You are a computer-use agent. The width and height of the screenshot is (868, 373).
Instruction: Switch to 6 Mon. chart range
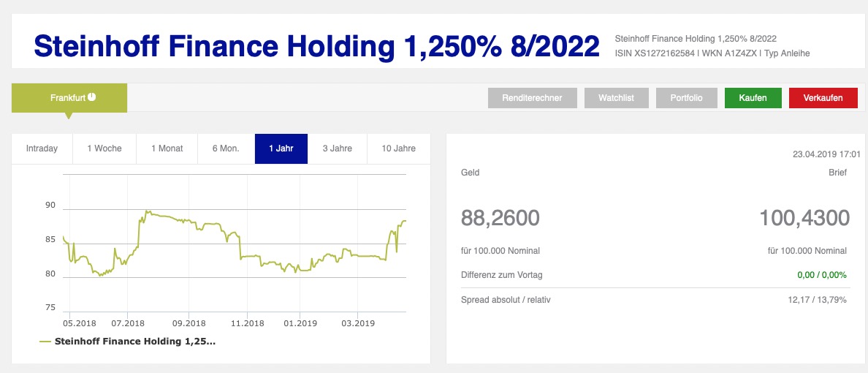(226, 148)
